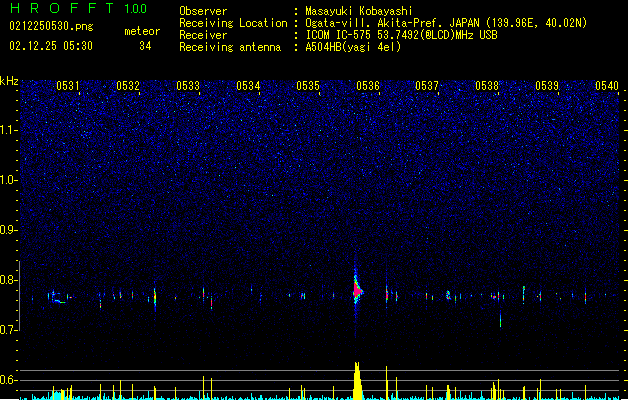Click the 0.8 kHz axis label
The width and height of the screenshot is (629, 400).
[x=8, y=280]
